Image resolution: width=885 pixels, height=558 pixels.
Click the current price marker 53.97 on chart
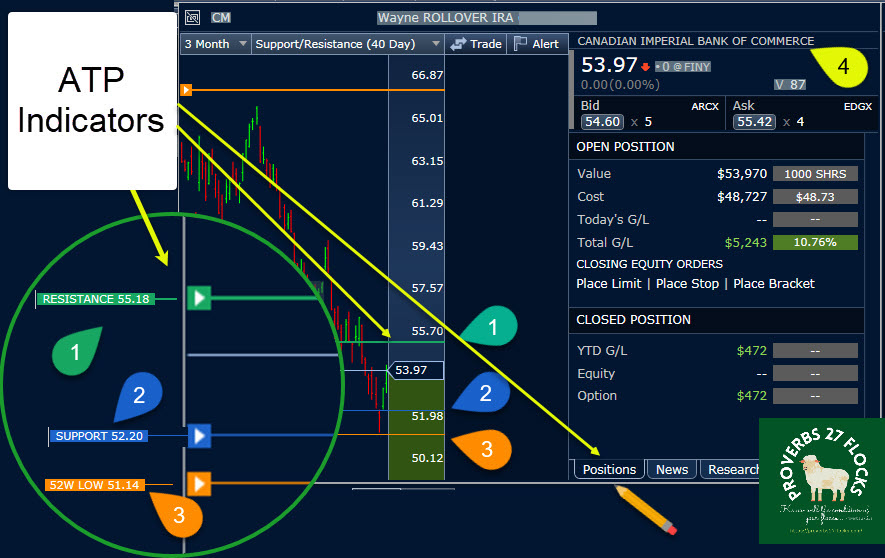[411, 370]
